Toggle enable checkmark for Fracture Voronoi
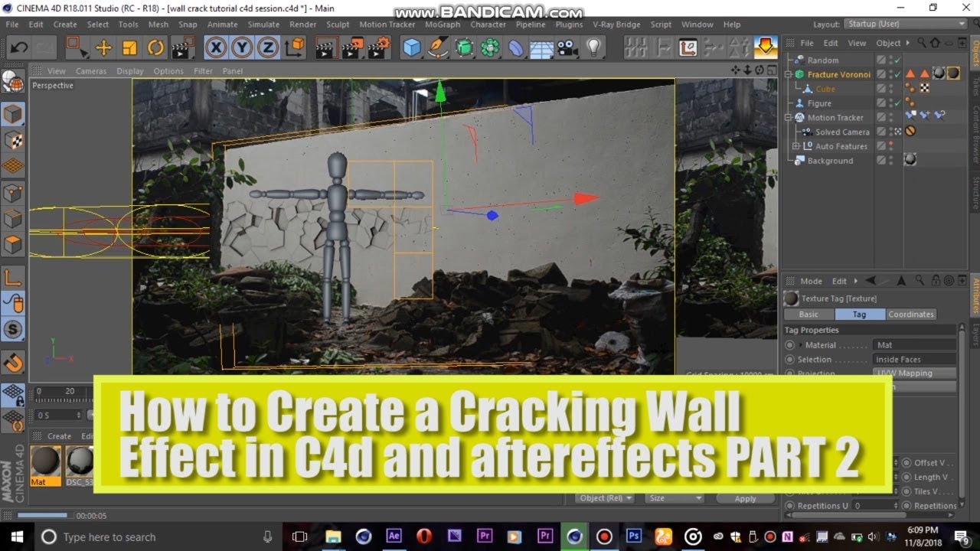The width and height of the screenshot is (980, 551). 897,74
